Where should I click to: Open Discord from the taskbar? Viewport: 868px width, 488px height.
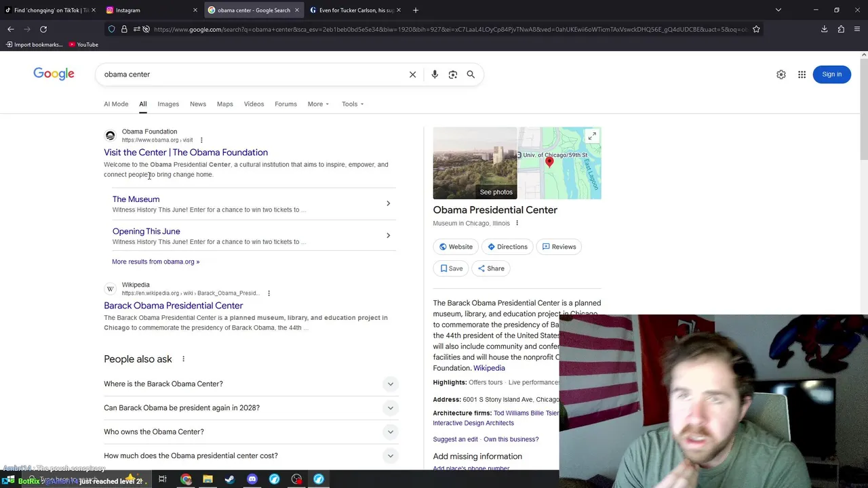(x=252, y=479)
